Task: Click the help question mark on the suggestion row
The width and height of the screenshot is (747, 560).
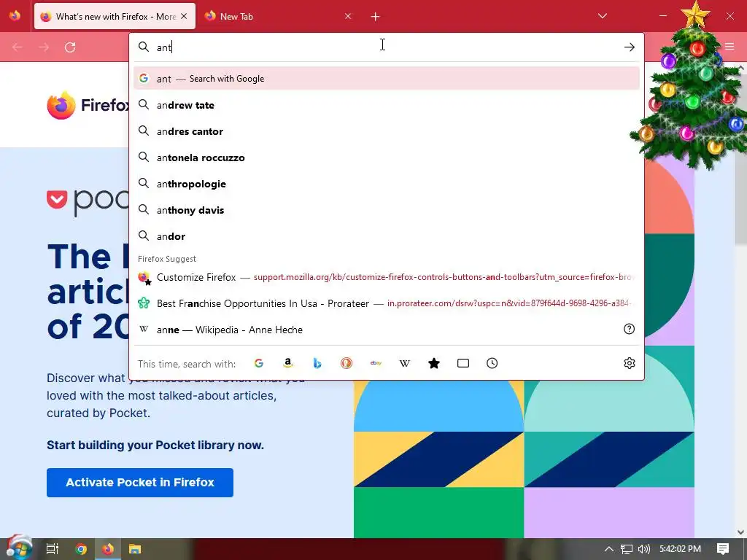Action: click(x=630, y=329)
